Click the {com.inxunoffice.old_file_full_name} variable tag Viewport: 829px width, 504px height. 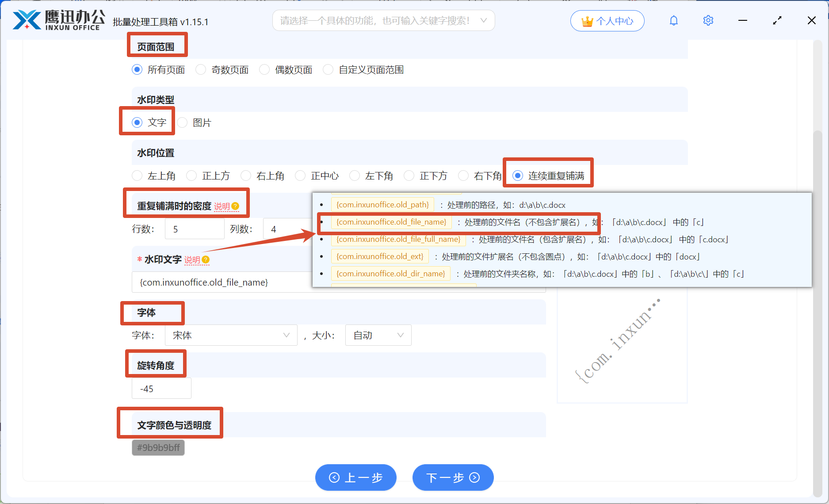pos(398,239)
